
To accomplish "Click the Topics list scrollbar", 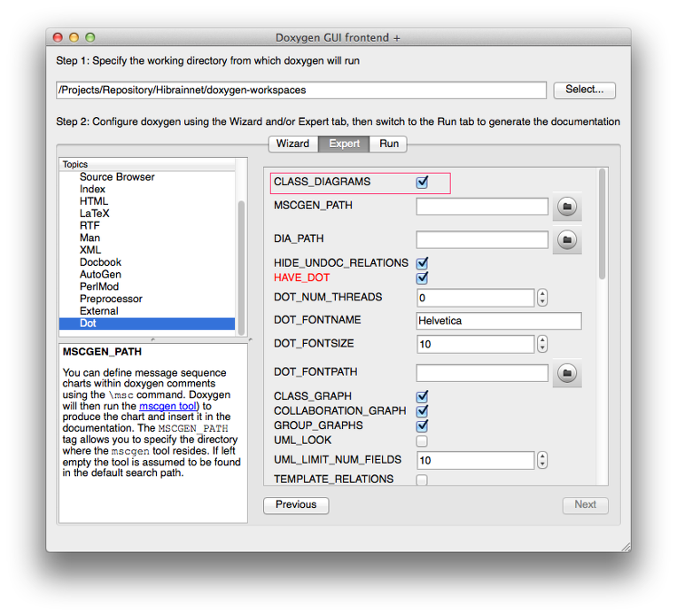I will 241,268.
